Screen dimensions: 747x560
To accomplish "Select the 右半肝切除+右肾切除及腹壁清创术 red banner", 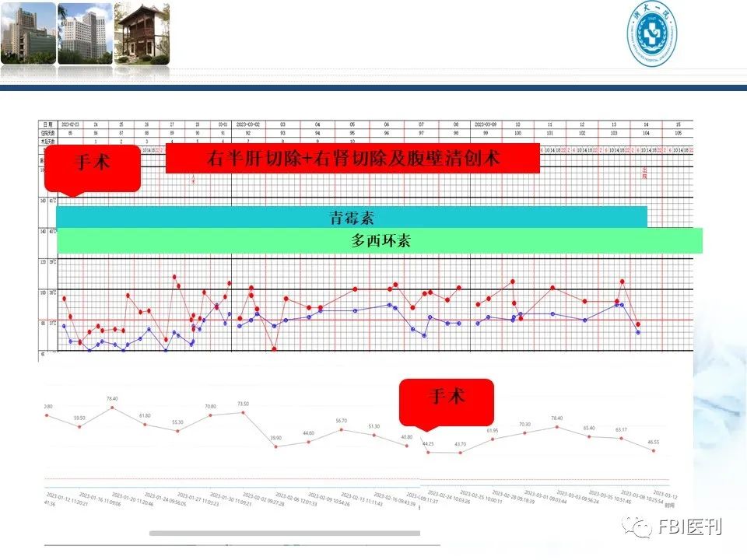I will [x=352, y=159].
